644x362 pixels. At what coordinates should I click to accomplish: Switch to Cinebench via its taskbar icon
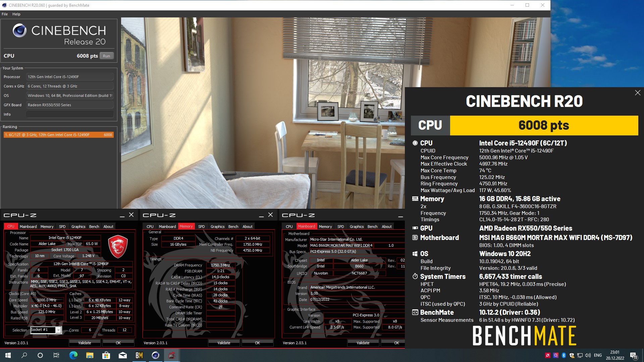click(x=155, y=355)
